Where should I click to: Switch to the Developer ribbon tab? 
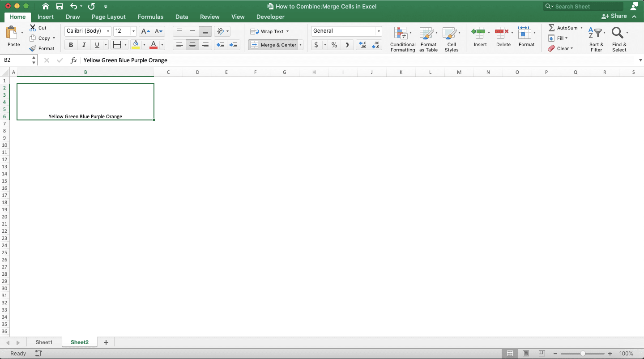pos(270,17)
